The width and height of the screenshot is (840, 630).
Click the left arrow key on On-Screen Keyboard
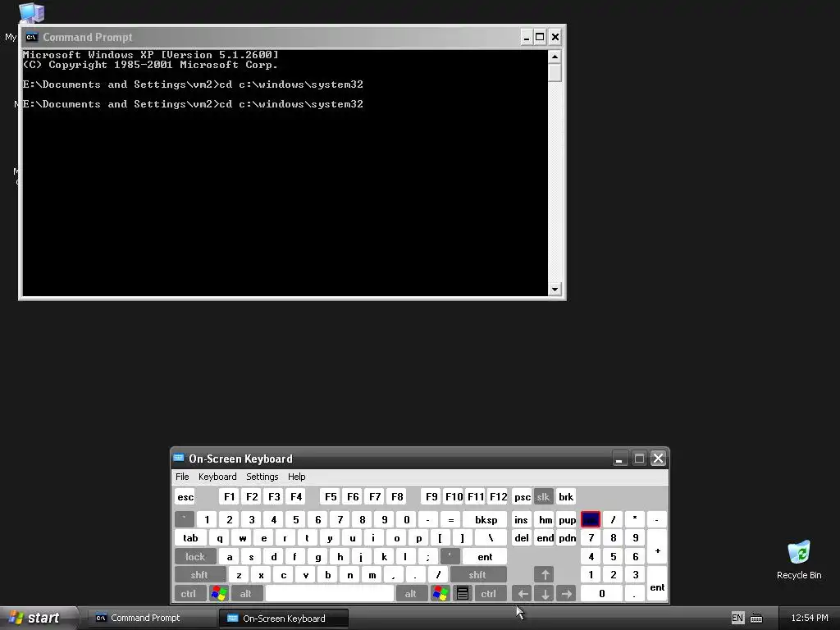pyautogui.click(x=523, y=594)
